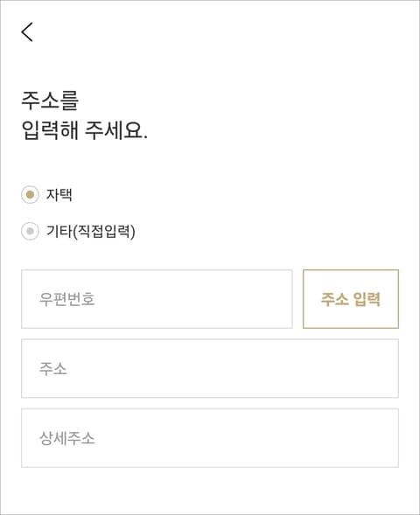Choose home address option 자택
This screenshot has height=515, width=420.
30,195
